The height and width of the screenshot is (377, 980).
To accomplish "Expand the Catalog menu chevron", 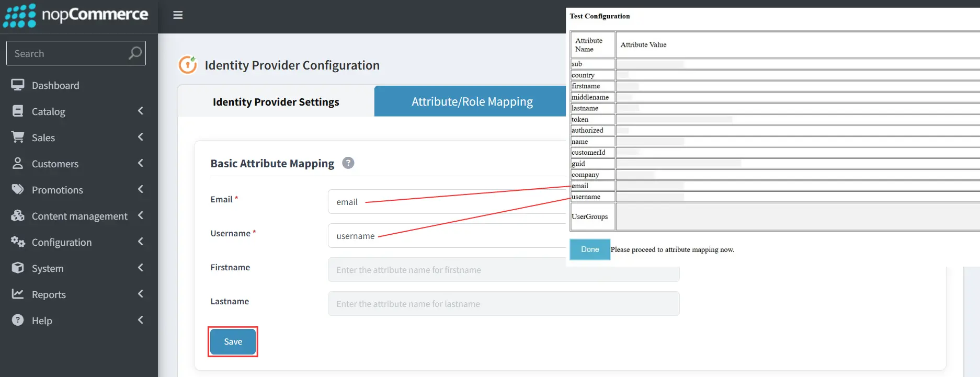I will 140,111.
